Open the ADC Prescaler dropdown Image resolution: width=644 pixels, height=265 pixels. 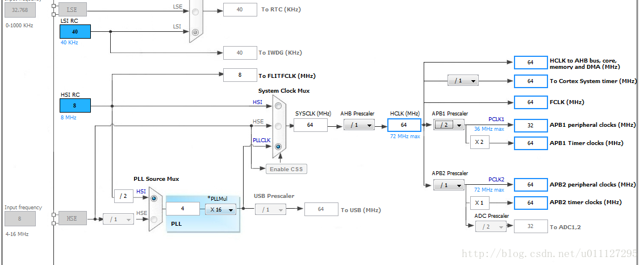[491, 226]
